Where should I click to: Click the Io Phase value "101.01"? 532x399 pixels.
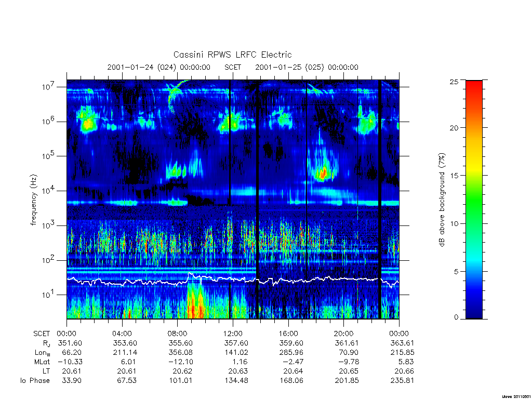[x=180, y=380]
